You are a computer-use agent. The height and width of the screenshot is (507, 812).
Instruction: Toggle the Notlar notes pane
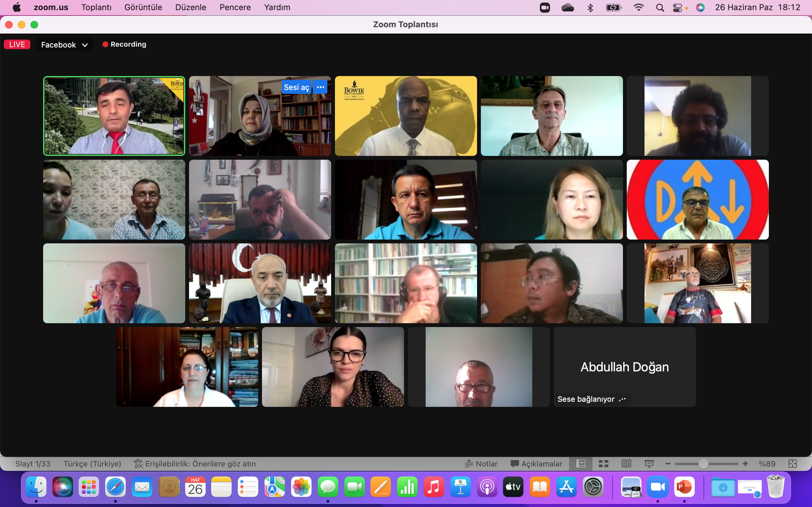pyautogui.click(x=481, y=464)
